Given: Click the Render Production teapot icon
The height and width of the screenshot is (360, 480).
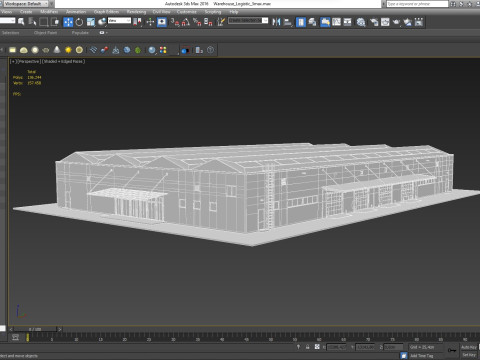Looking at the screenshot, I should pos(396,22).
